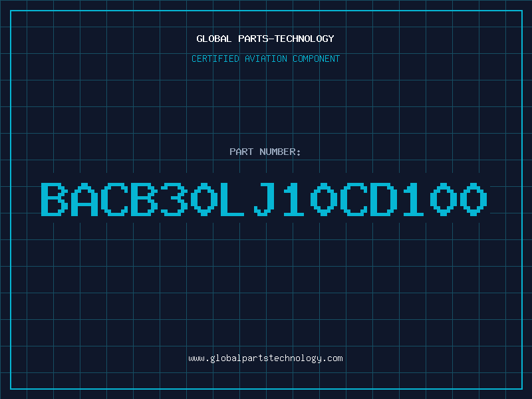This screenshot has height=399, width=532.
Task: Click the large letter A in the part number
Action: point(84,199)
